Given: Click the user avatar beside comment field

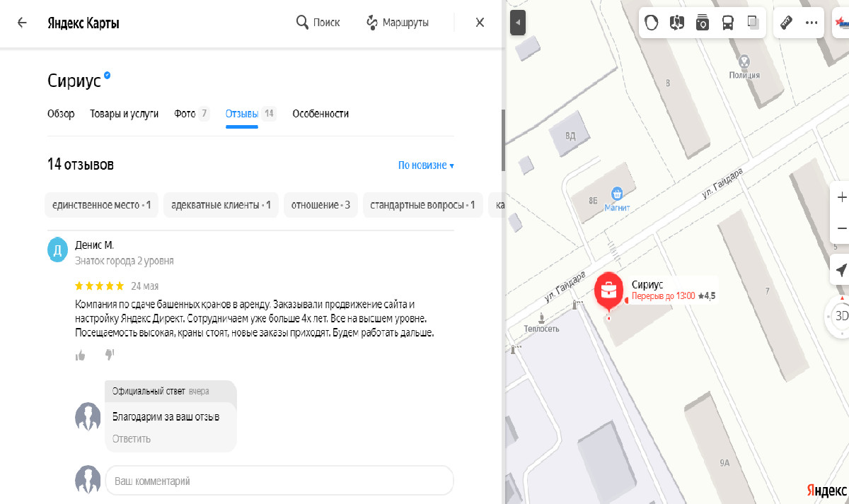Looking at the screenshot, I should [88, 480].
